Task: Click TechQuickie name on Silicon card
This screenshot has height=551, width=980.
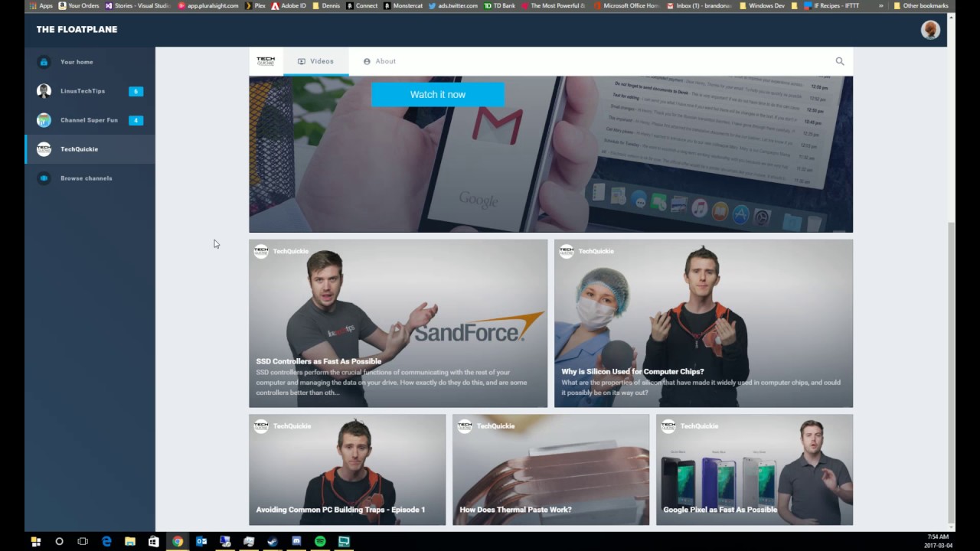Action: coord(596,251)
